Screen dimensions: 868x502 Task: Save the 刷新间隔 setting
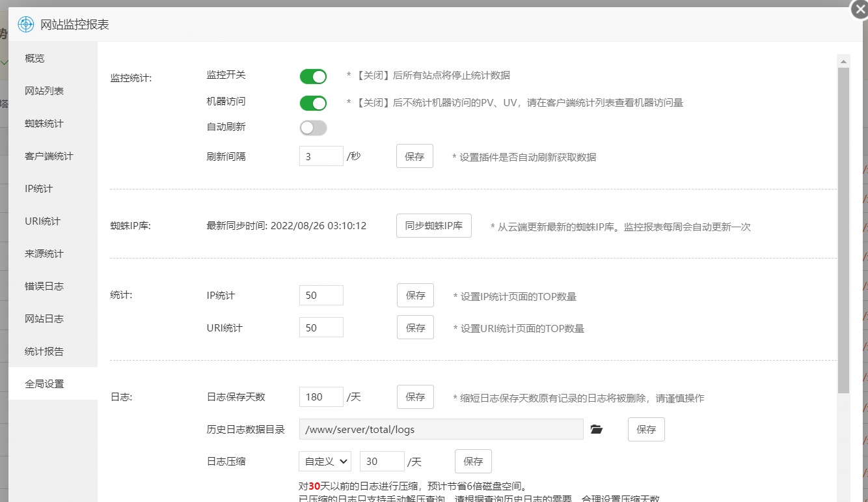pos(414,156)
